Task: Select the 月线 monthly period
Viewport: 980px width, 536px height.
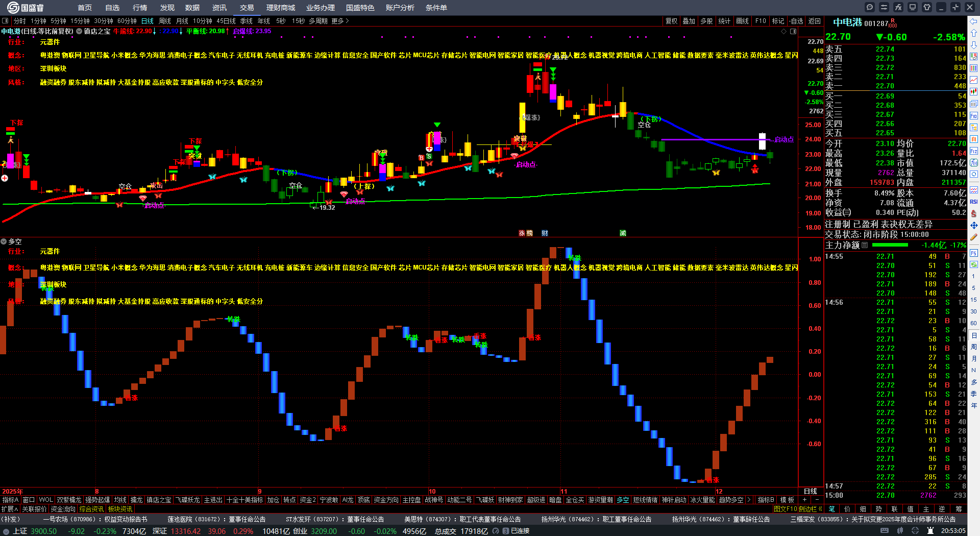Action: click(x=182, y=21)
